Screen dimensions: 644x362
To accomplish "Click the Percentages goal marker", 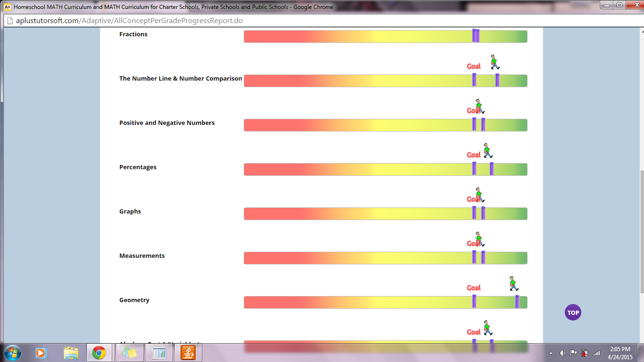I will tap(474, 169).
